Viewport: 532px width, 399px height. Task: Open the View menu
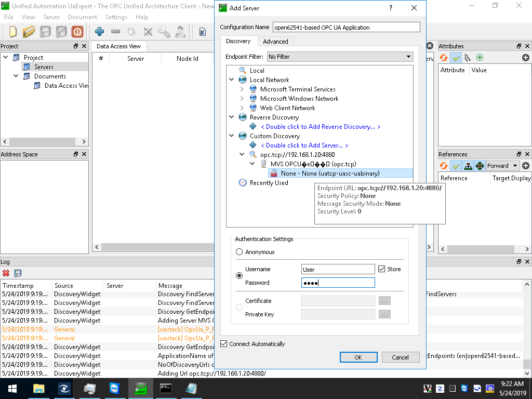(28, 17)
